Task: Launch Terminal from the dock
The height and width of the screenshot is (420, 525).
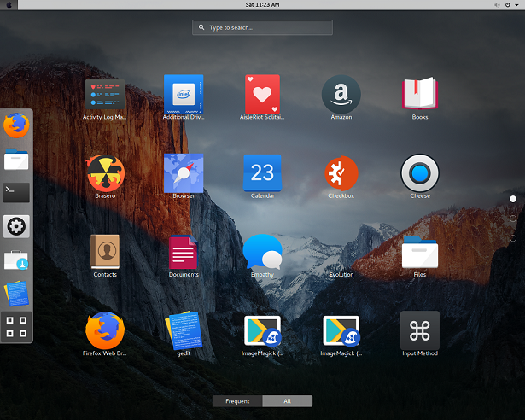Action: coord(16,193)
